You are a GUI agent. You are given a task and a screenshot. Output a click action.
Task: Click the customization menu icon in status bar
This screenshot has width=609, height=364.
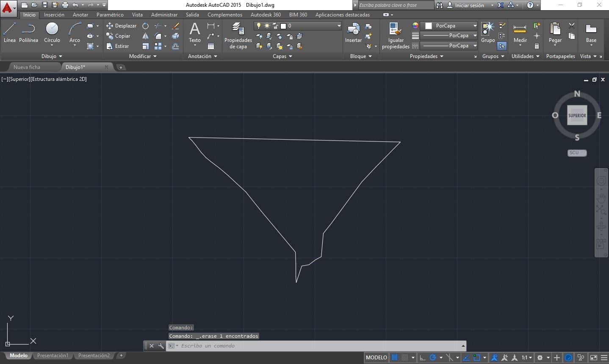click(604, 358)
